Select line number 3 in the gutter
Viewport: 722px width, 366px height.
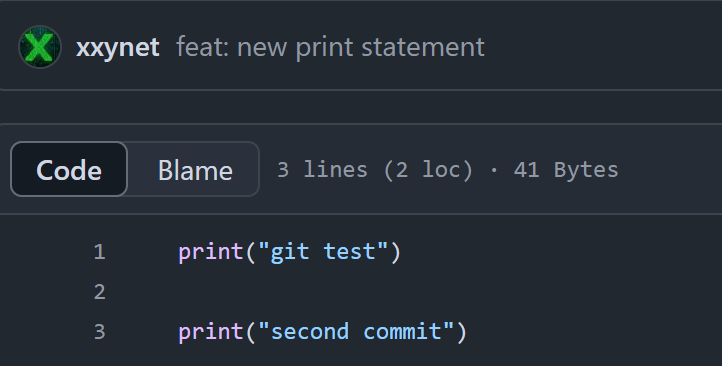[99, 332]
